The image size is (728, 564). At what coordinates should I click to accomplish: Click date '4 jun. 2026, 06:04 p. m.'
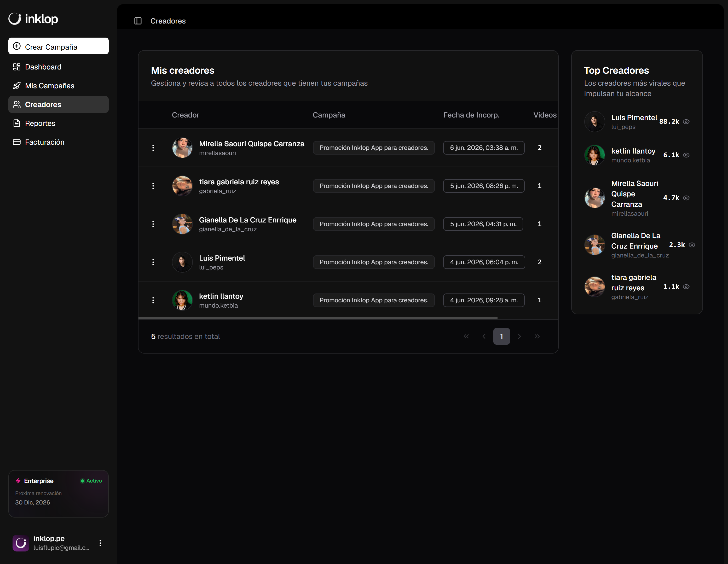tap(484, 262)
